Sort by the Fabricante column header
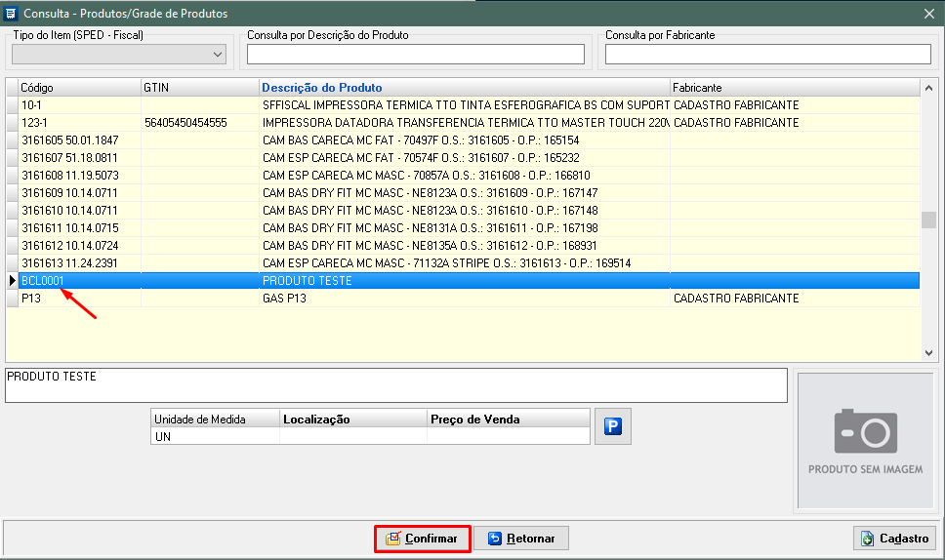The height and width of the screenshot is (560, 945). pos(793,88)
